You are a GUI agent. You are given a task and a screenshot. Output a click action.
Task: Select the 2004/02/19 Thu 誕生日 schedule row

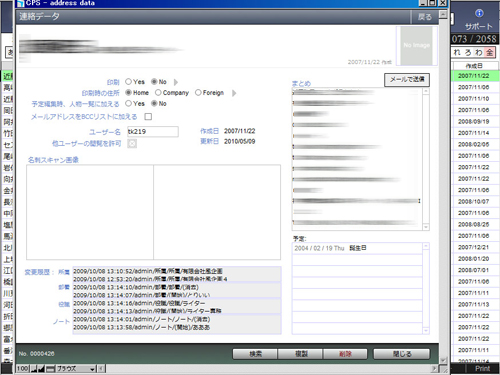point(357,248)
